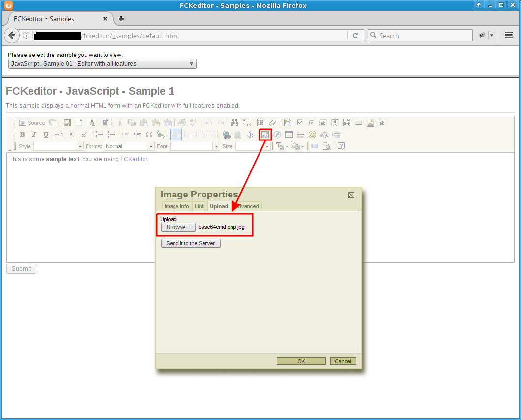Cancel the Image Properties dialog

(x=343, y=361)
